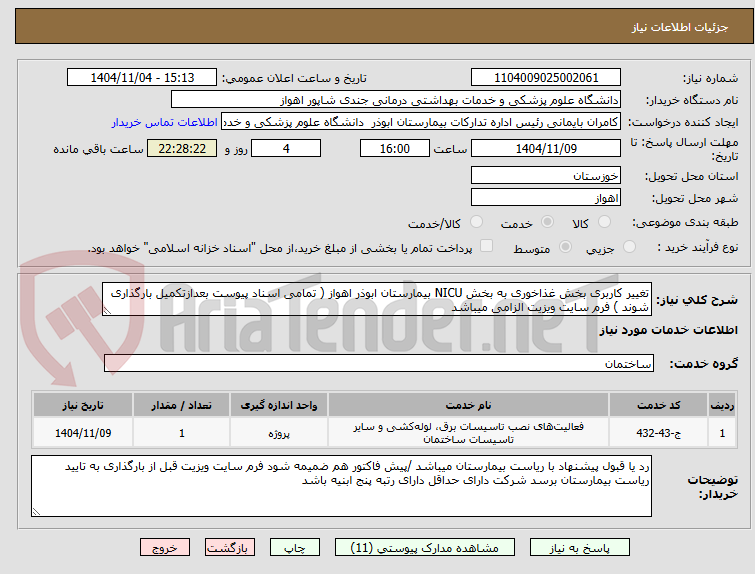The image size is (755, 574).
Task: Click the deadline date field 1404/11/09
Action: pos(546,148)
